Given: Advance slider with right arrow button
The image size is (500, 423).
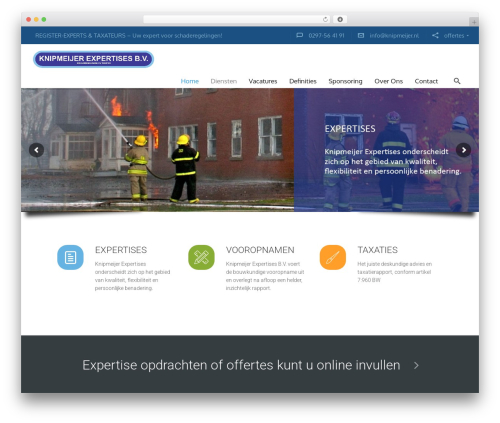Looking at the screenshot, I should (x=463, y=150).
